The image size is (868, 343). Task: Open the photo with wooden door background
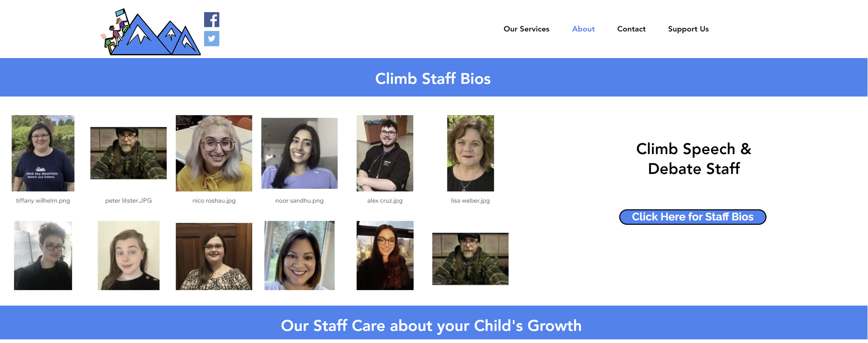214,256
